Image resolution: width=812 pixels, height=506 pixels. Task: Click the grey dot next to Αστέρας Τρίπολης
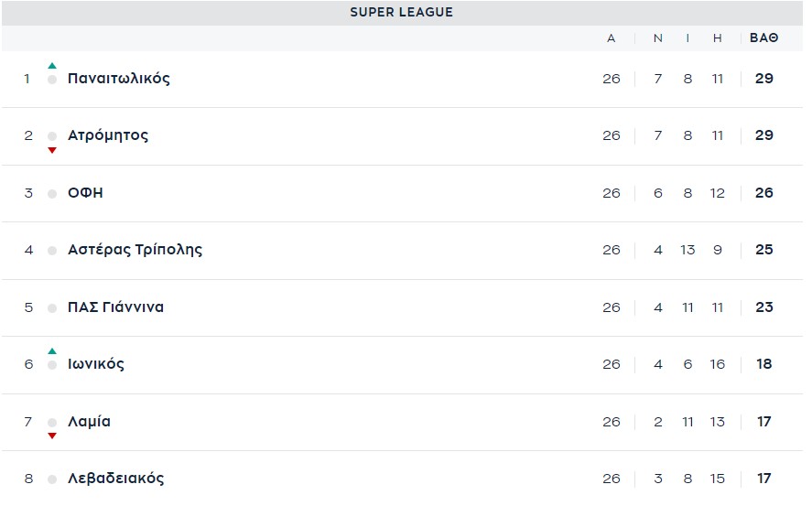pos(52,251)
